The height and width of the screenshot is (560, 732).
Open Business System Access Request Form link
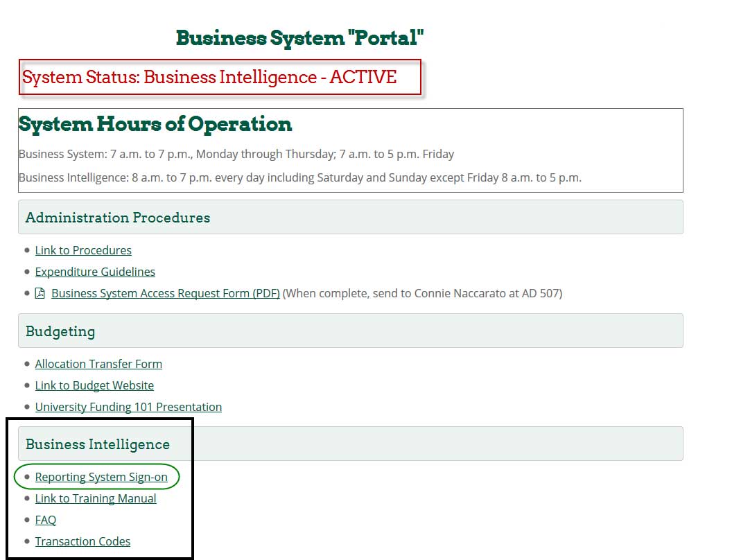(x=165, y=293)
